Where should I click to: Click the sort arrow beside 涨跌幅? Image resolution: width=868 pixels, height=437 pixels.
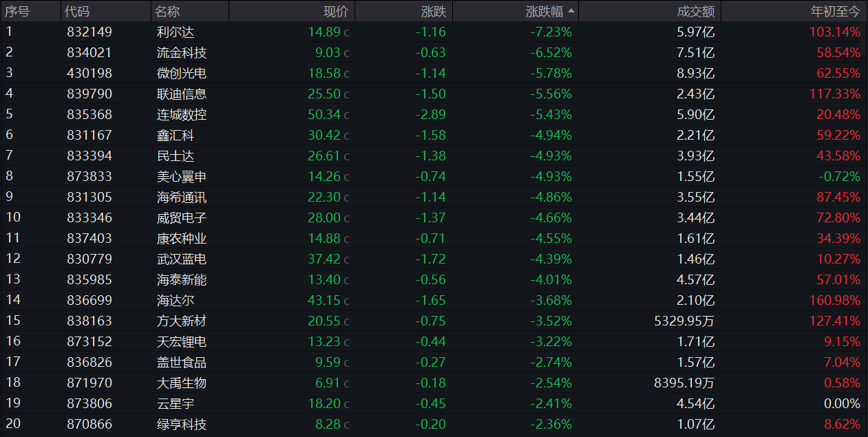(x=571, y=11)
